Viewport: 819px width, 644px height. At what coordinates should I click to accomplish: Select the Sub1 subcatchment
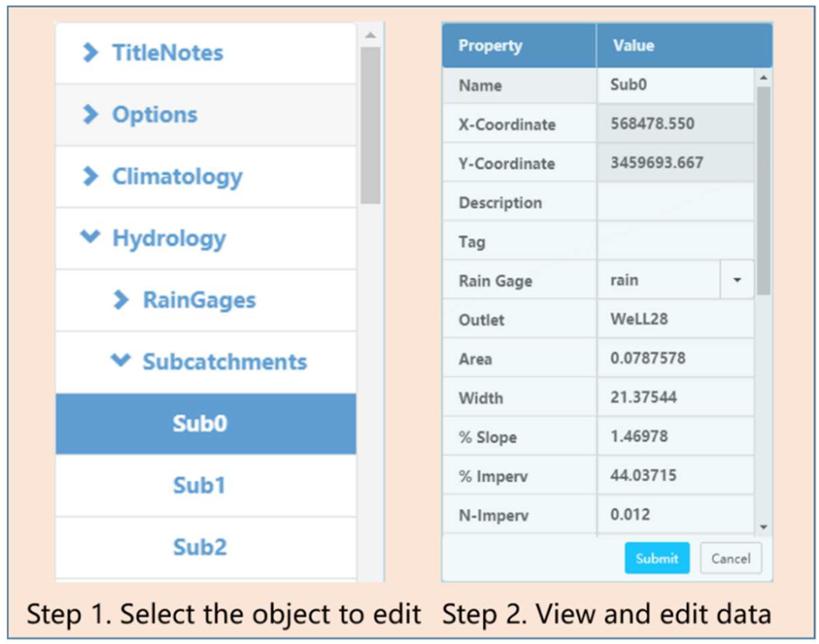[x=200, y=485]
